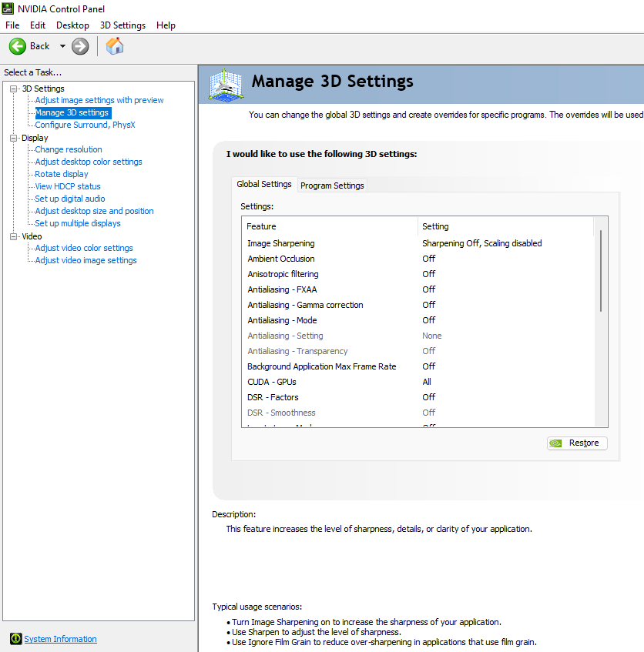Collapse the 3D Settings tree node
This screenshot has height=652, width=644.
click(x=14, y=89)
